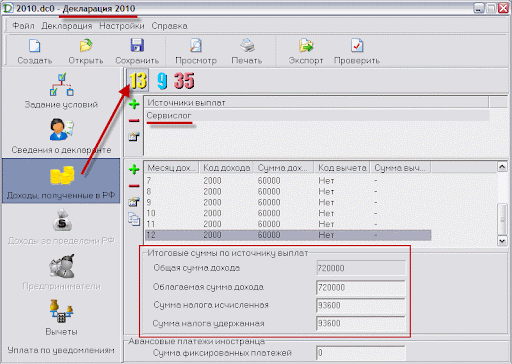Save the declaration with Сохранить

click(x=137, y=52)
